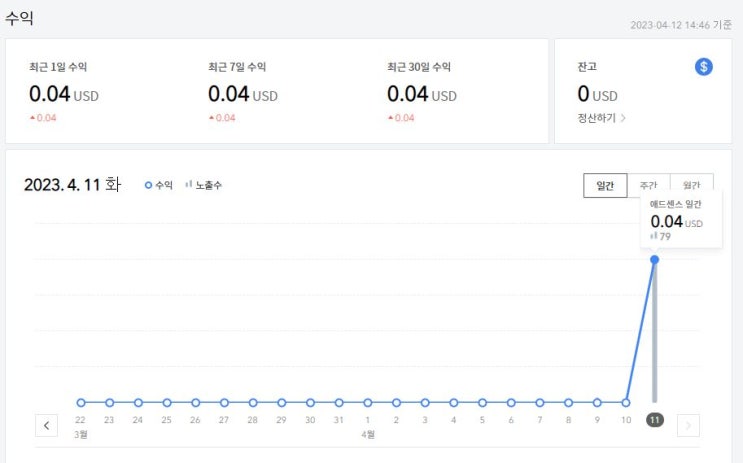Click the highlighted April 11 data point
Viewport: 743px width, 463px height.
655,260
